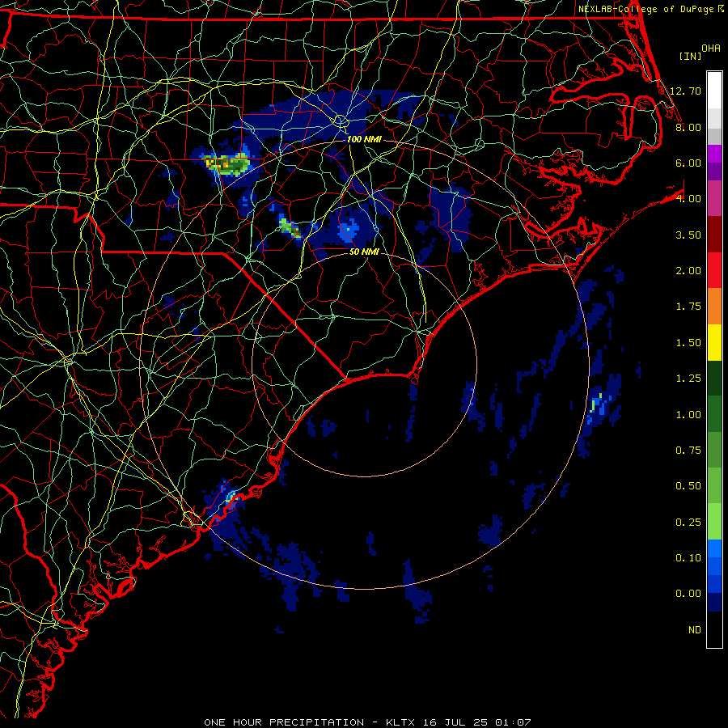This screenshot has width=728, height=728.
Task: Select the 1.00 legend value
Action: 688,415
